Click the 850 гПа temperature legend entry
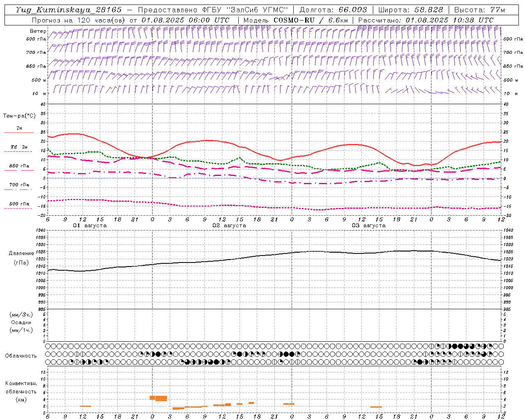This screenshot has height=420, width=525. tap(19, 166)
